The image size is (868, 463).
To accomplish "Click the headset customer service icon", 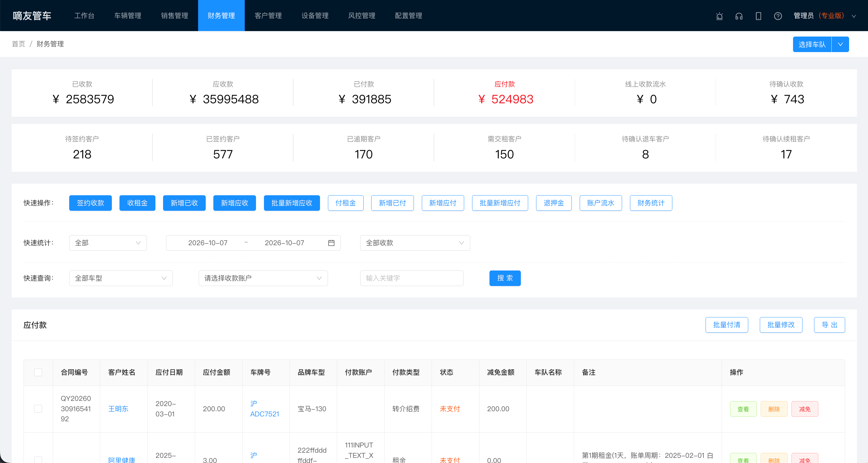I will point(739,16).
